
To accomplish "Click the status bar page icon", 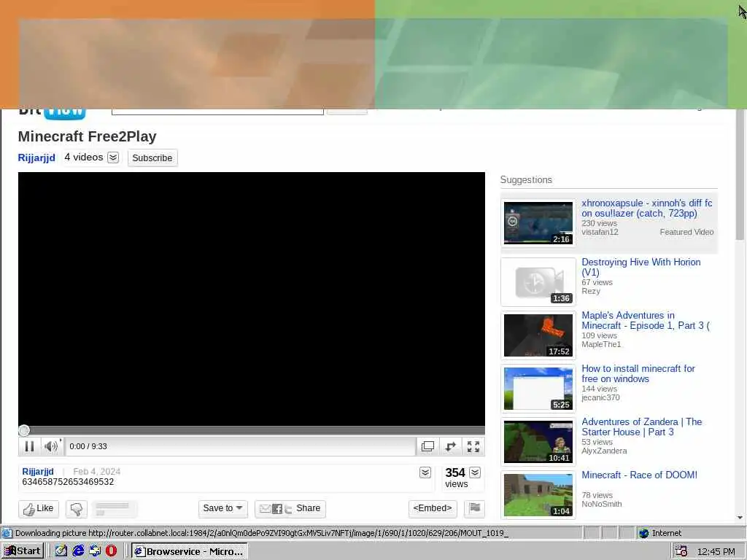I will [x=7, y=533].
